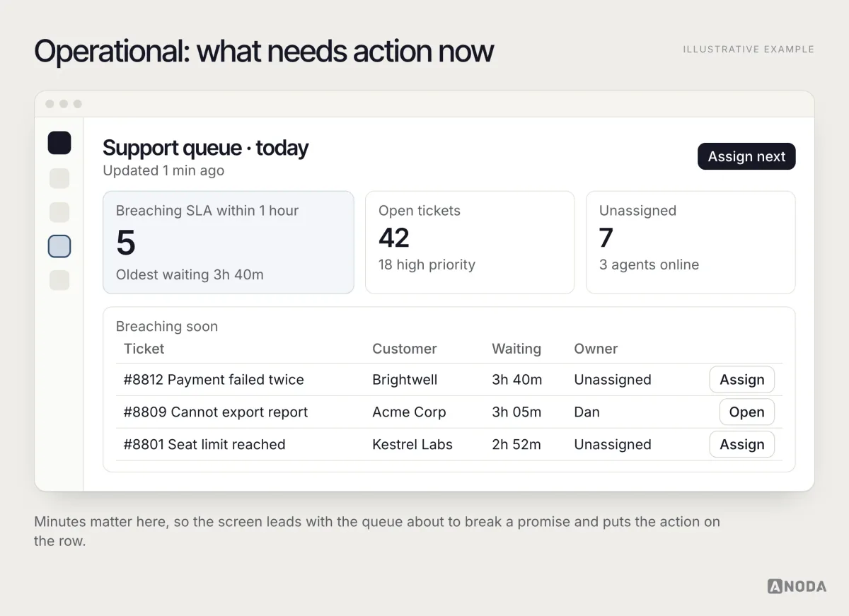849x616 pixels.
Task: Assign ticket #8812 Payment failed twice
Action: point(742,380)
